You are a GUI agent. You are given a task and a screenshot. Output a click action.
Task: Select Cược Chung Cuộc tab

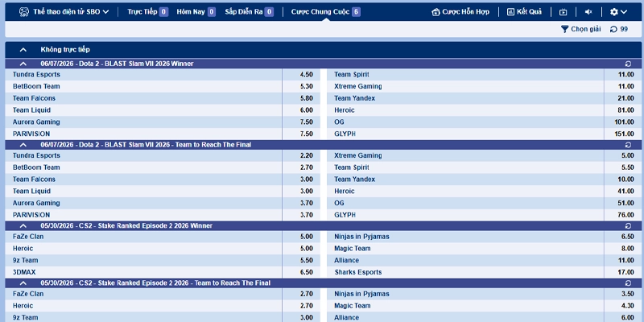[326, 12]
